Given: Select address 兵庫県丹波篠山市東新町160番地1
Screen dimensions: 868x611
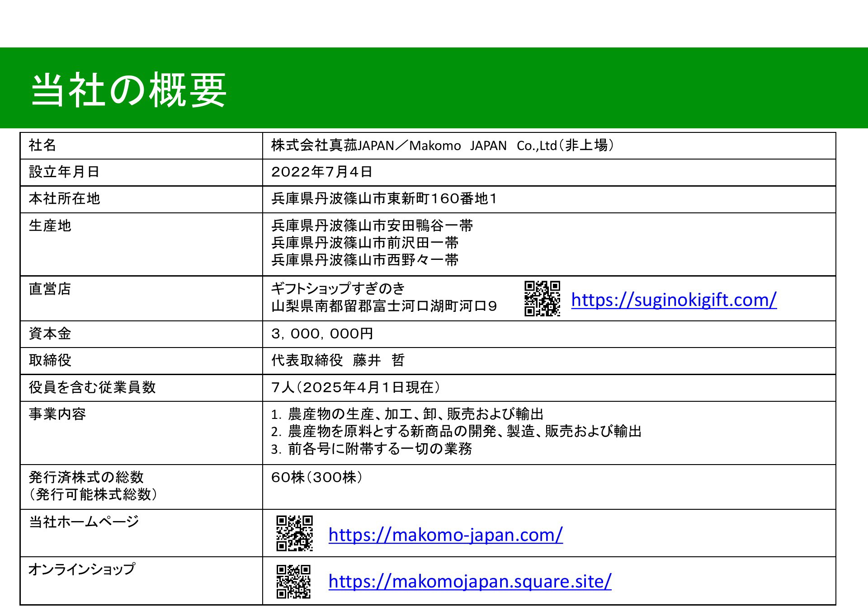Looking at the screenshot, I should point(384,198).
